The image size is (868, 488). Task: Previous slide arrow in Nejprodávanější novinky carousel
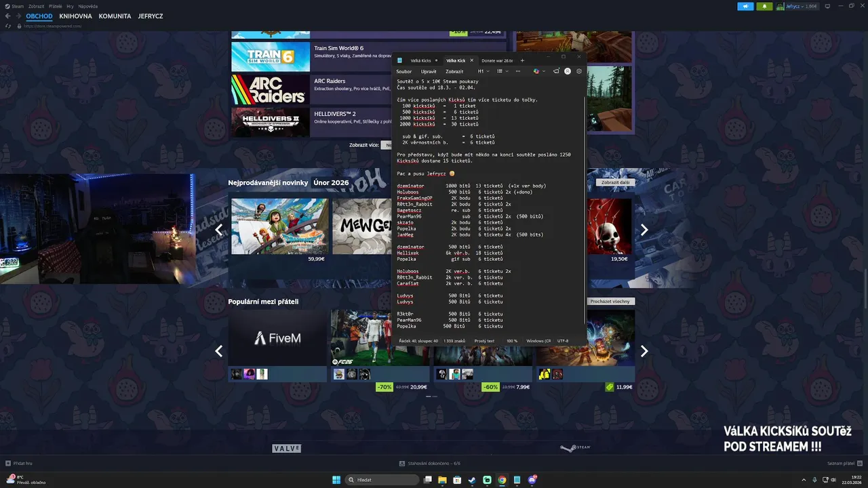pyautogui.click(x=218, y=230)
